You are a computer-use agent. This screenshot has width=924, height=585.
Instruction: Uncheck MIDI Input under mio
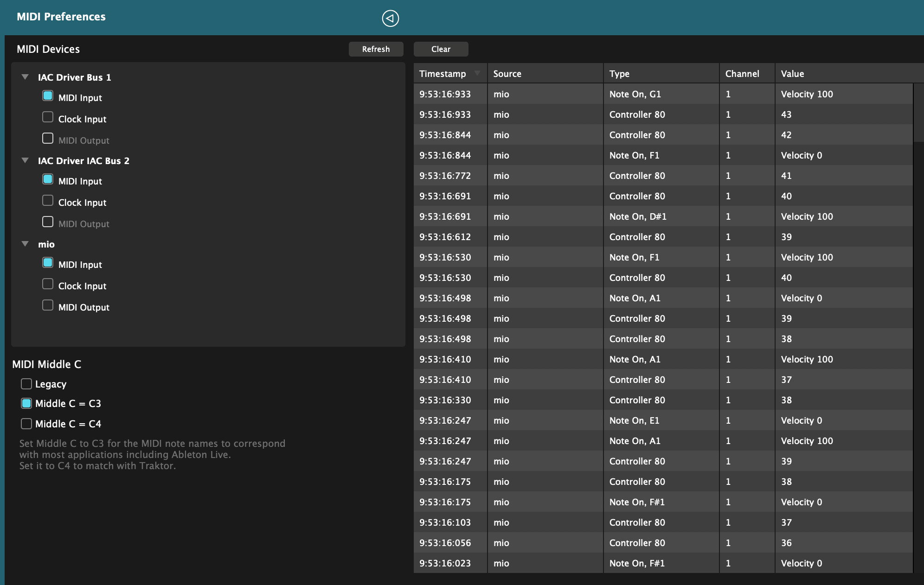pyautogui.click(x=48, y=263)
